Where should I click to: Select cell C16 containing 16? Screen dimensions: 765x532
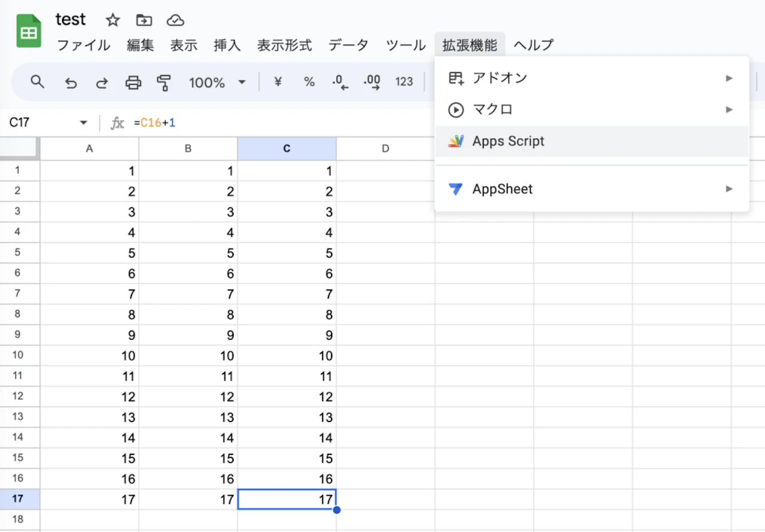point(287,479)
